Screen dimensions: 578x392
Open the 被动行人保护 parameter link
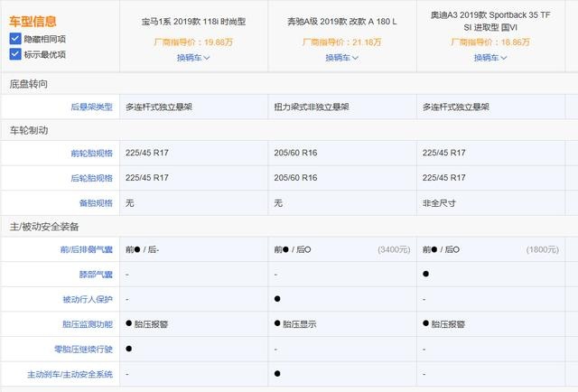(x=88, y=300)
